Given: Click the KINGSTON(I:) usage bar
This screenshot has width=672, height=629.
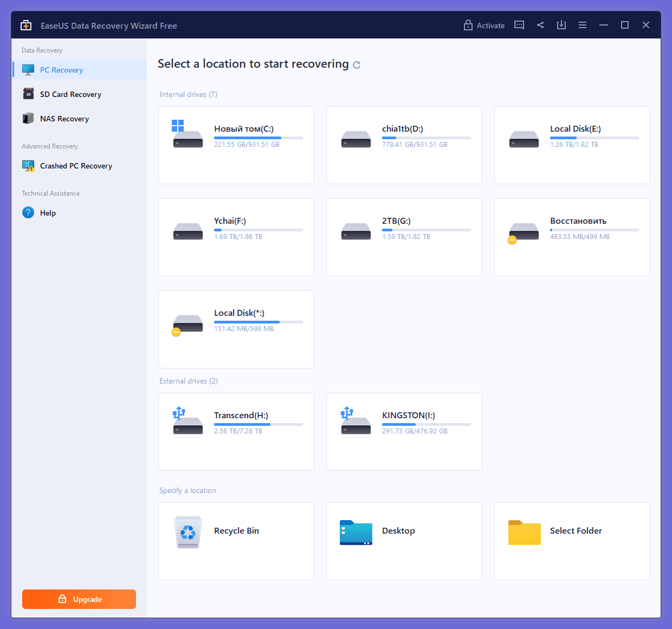Looking at the screenshot, I should 427,425.
